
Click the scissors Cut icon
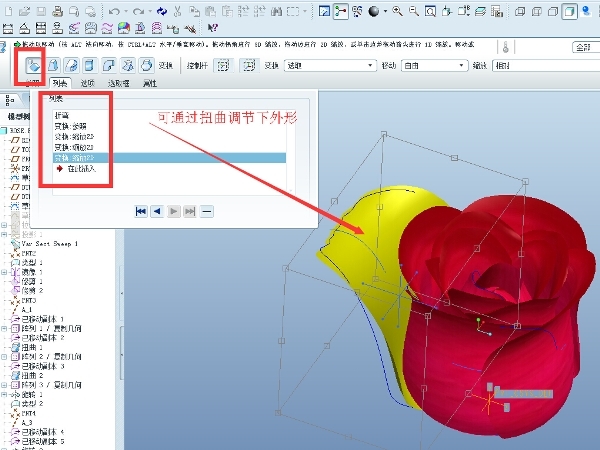click(x=177, y=11)
